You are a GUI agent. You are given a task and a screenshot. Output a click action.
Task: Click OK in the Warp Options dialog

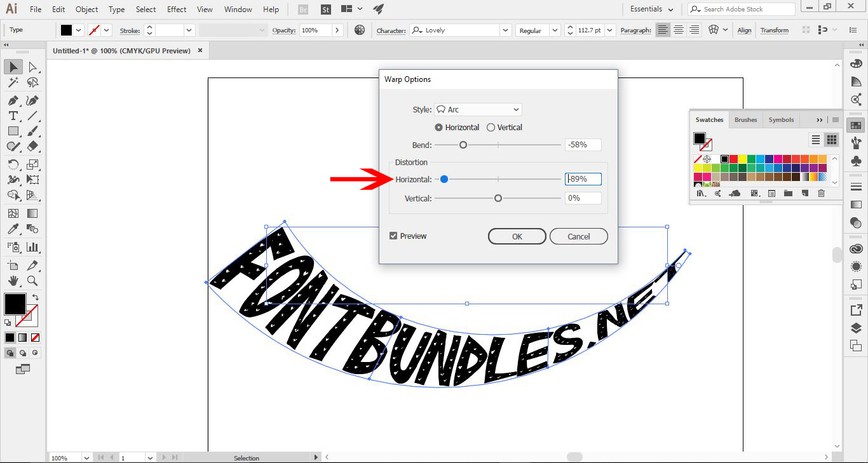[517, 236]
